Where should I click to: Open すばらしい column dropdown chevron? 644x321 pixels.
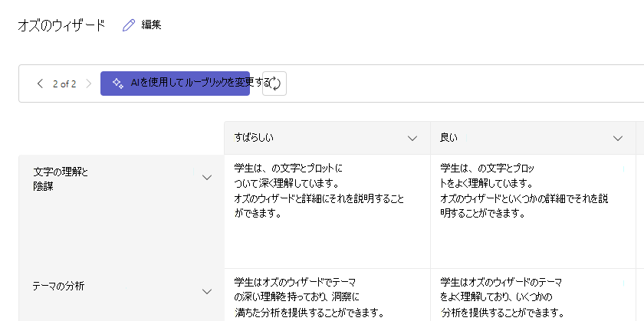(x=412, y=139)
